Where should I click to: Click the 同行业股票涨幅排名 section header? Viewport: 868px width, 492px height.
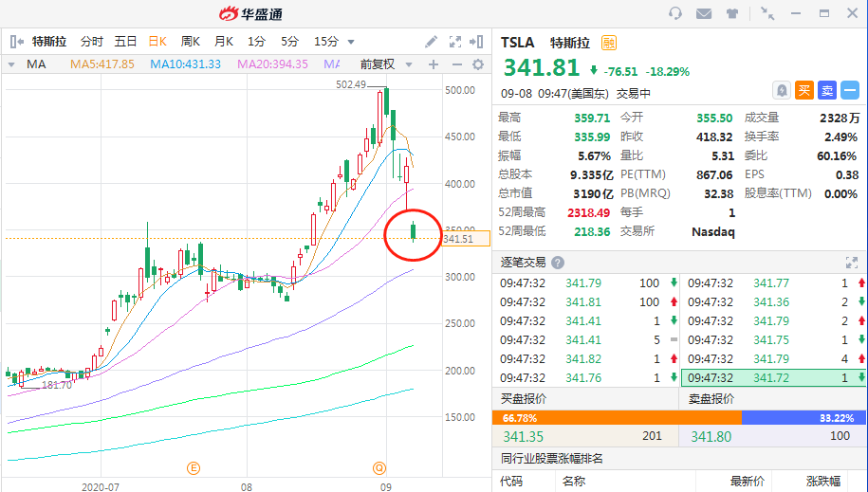pos(552,458)
